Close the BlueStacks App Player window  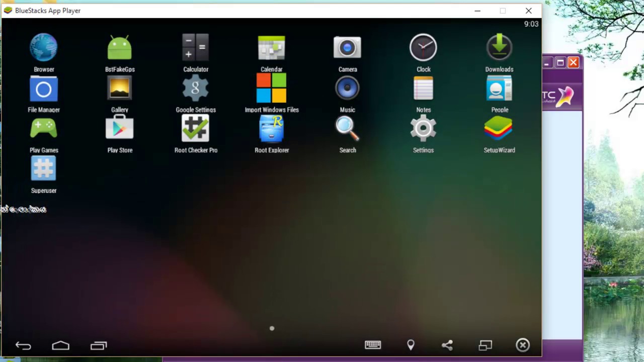528,11
